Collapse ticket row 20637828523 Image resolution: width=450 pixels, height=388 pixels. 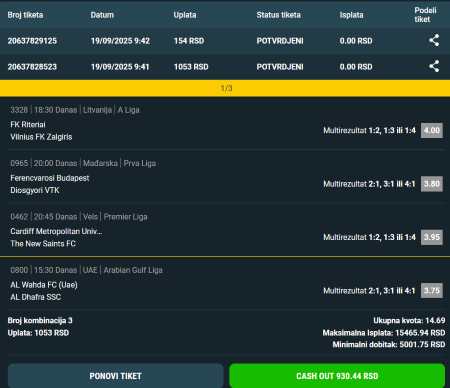225,67
